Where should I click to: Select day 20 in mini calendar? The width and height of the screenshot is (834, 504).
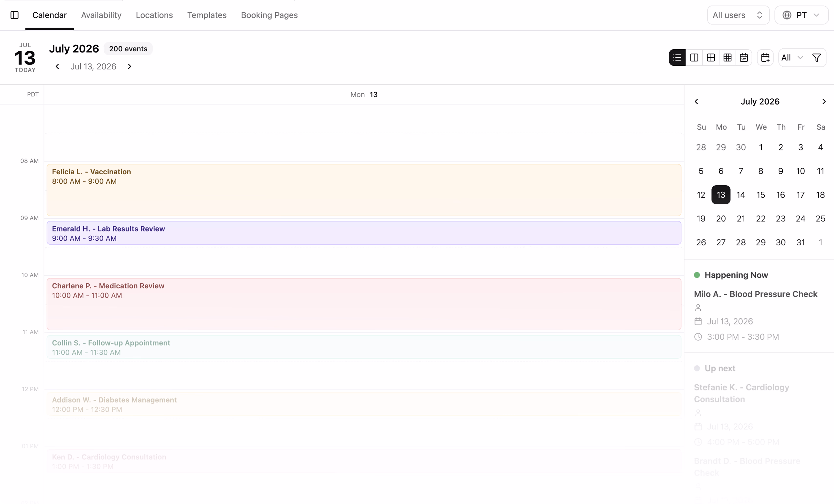point(721,219)
